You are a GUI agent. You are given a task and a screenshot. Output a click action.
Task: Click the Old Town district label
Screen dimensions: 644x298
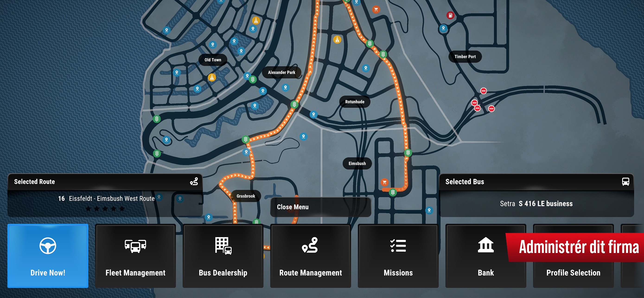213,60
